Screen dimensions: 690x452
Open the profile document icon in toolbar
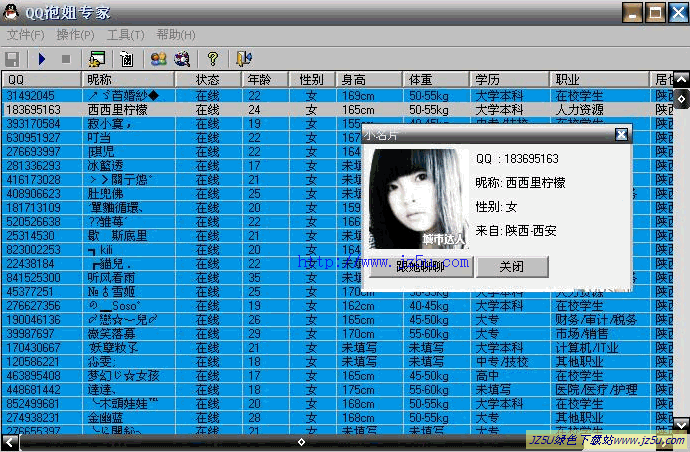click(x=127, y=59)
